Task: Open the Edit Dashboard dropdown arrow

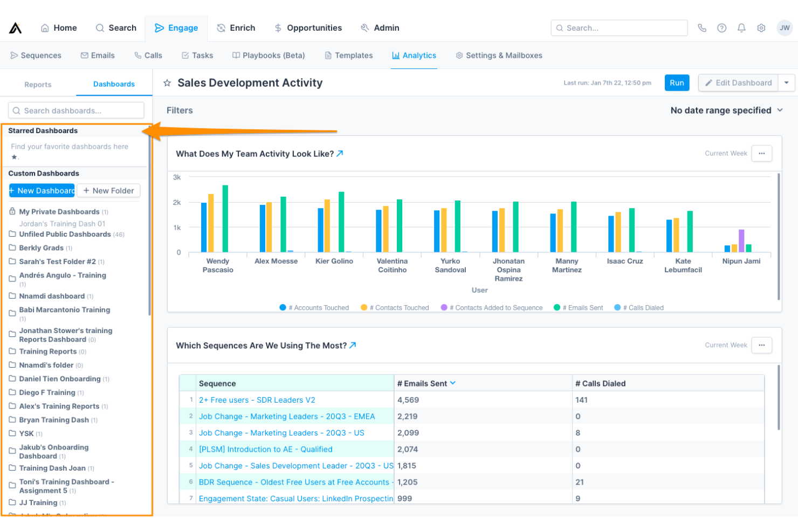Action: point(787,83)
